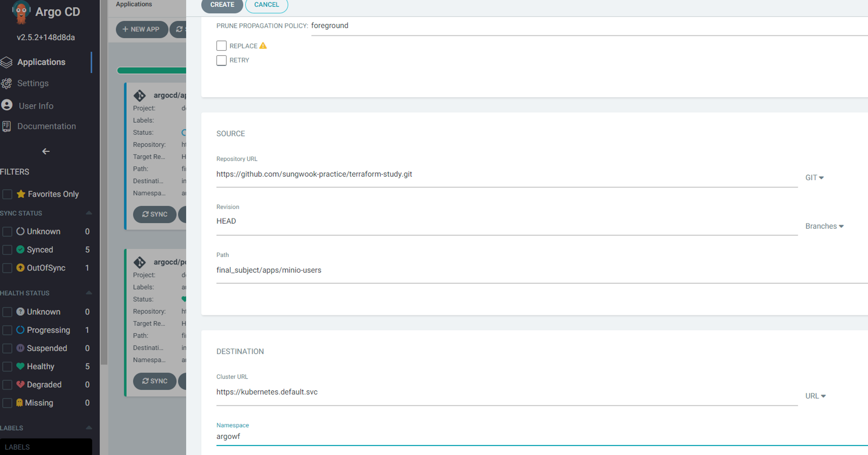Sync the second argocd application card
This screenshot has width=868, height=455.
(155, 381)
